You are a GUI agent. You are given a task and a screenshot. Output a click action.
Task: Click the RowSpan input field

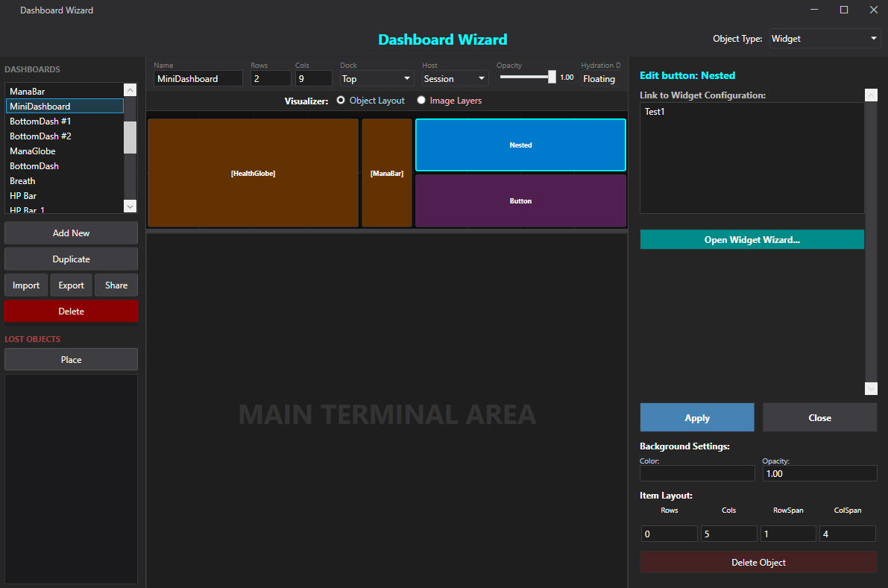788,534
